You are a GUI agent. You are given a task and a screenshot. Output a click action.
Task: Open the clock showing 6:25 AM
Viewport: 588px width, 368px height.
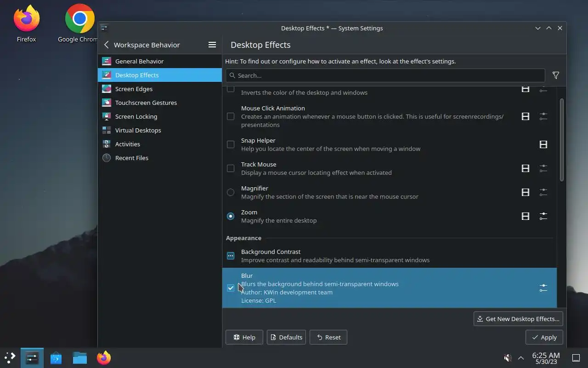point(546,357)
